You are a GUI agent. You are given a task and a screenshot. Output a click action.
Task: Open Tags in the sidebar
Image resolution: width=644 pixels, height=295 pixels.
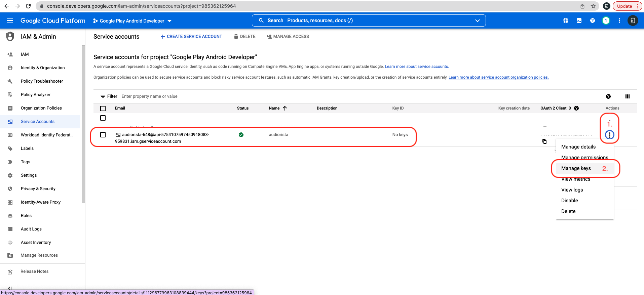pyautogui.click(x=40, y=162)
